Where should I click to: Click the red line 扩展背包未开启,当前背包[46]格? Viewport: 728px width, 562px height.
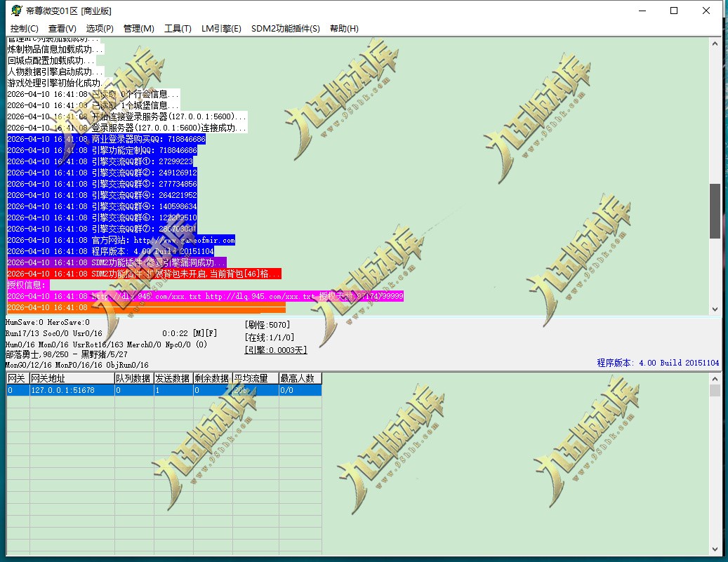coord(144,274)
